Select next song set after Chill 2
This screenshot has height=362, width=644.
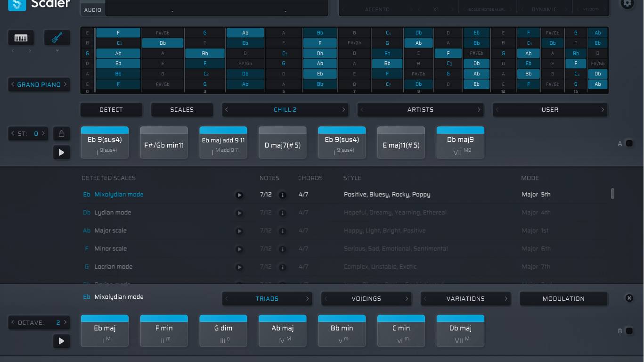tap(343, 110)
